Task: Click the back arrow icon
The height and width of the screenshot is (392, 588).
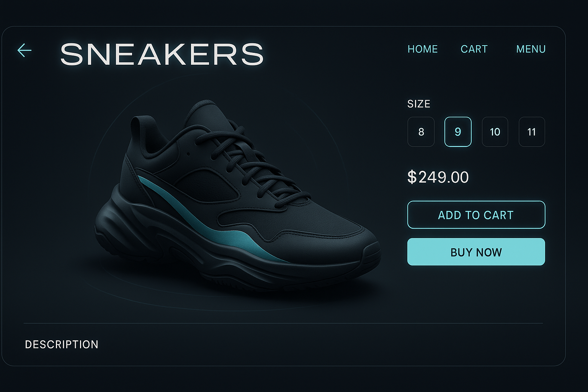Action: pos(24,50)
